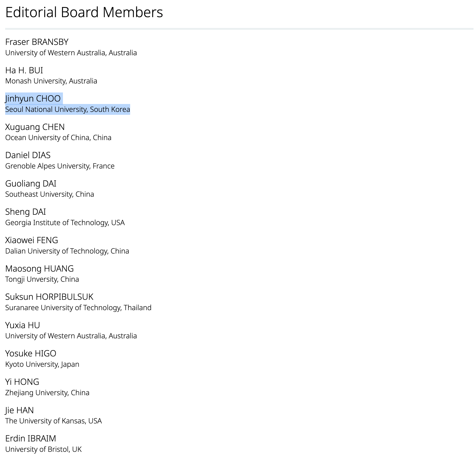Click Georgia Institute of Technology text
The width and height of the screenshot is (476, 457).
click(x=65, y=223)
